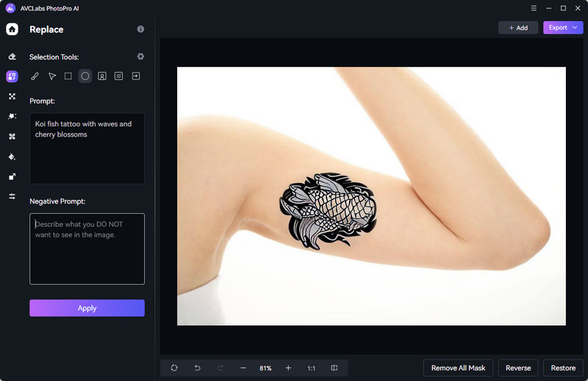The width and height of the screenshot is (588, 381).
Task: Click the import mask tool icon
Action: pyautogui.click(x=136, y=76)
